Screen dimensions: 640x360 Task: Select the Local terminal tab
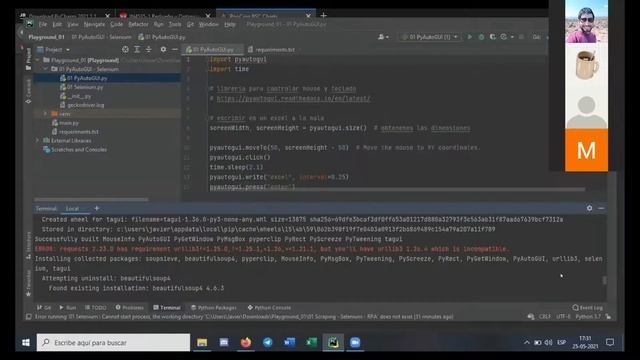coord(72,208)
